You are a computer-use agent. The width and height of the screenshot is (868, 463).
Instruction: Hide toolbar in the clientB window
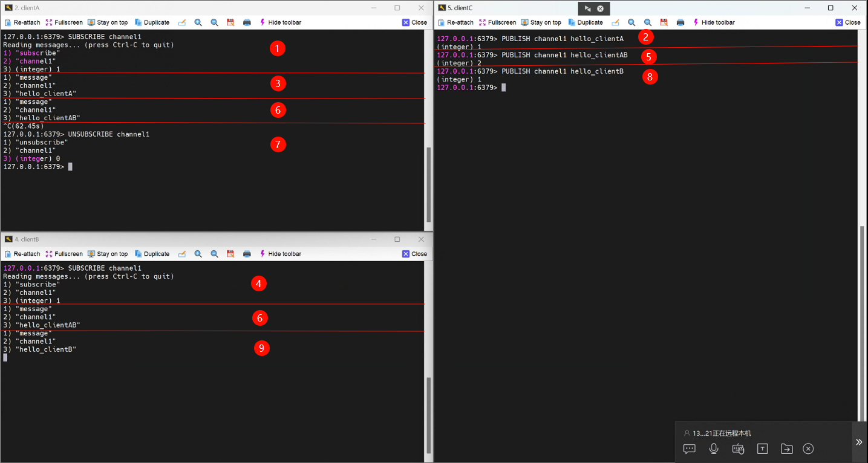tap(280, 254)
